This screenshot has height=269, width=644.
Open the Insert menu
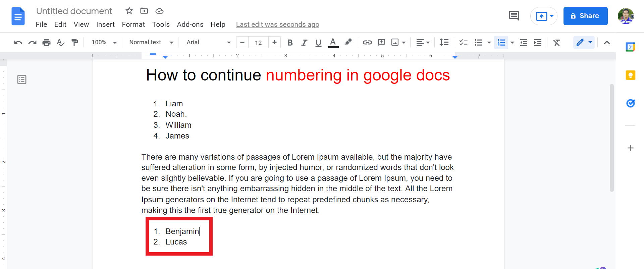(105, 24)
